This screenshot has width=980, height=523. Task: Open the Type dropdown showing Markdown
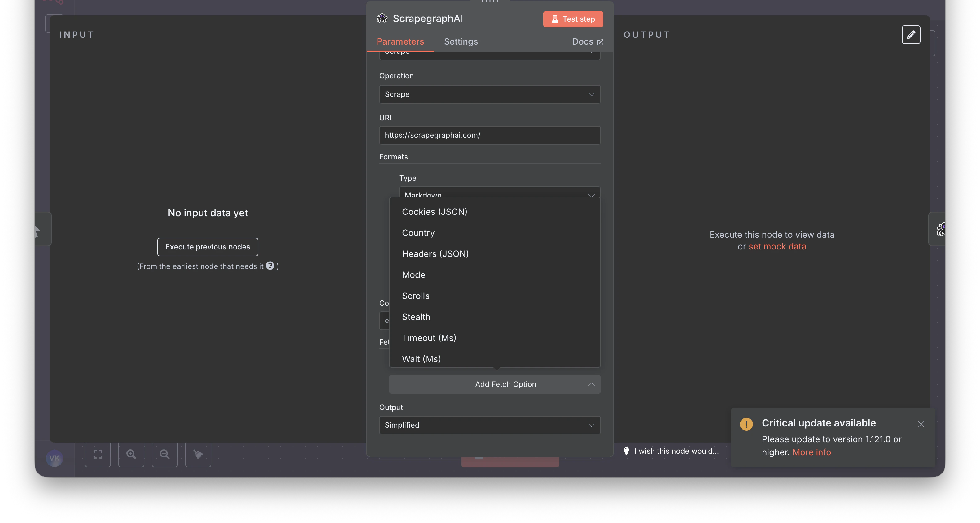(x=500, y=192)
